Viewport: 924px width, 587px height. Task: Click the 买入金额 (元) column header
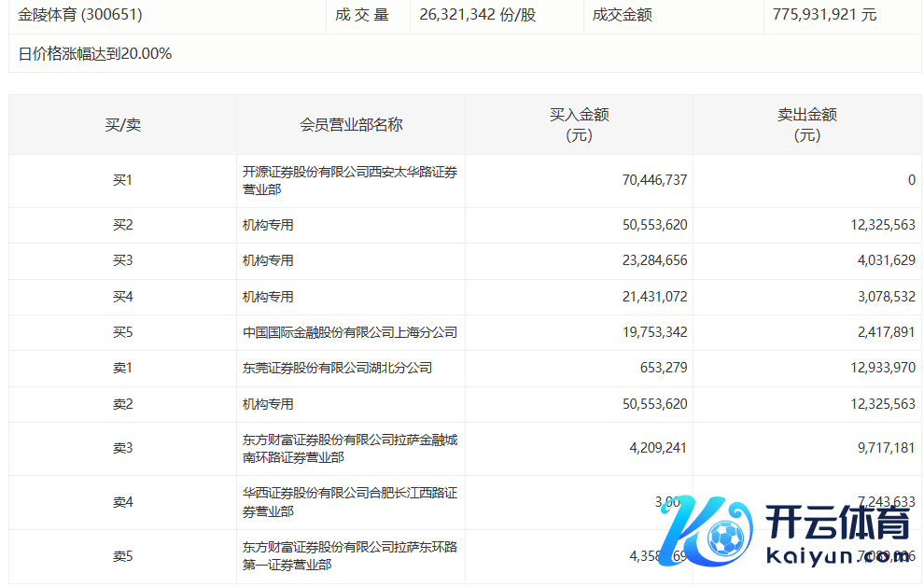pos(579,125)
